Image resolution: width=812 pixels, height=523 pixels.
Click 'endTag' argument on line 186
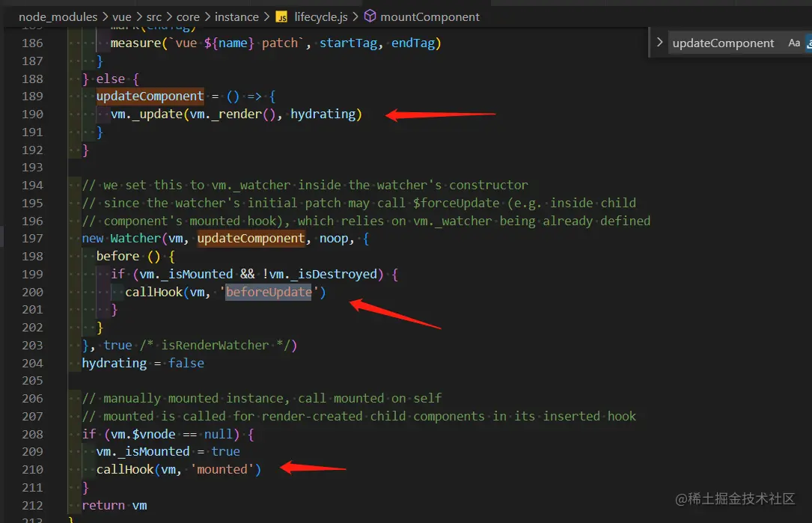point(412,43)
